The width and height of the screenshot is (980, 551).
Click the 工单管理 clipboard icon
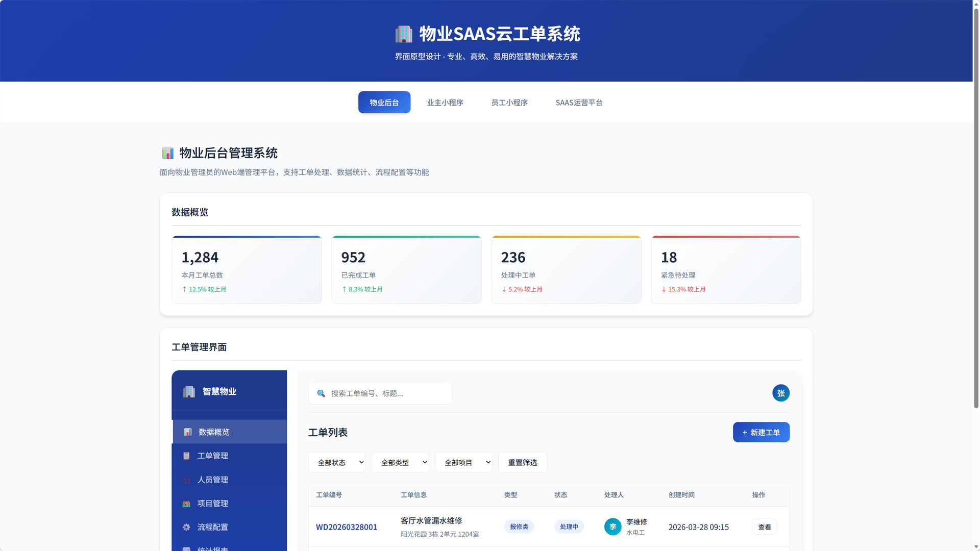click(186, 456)
